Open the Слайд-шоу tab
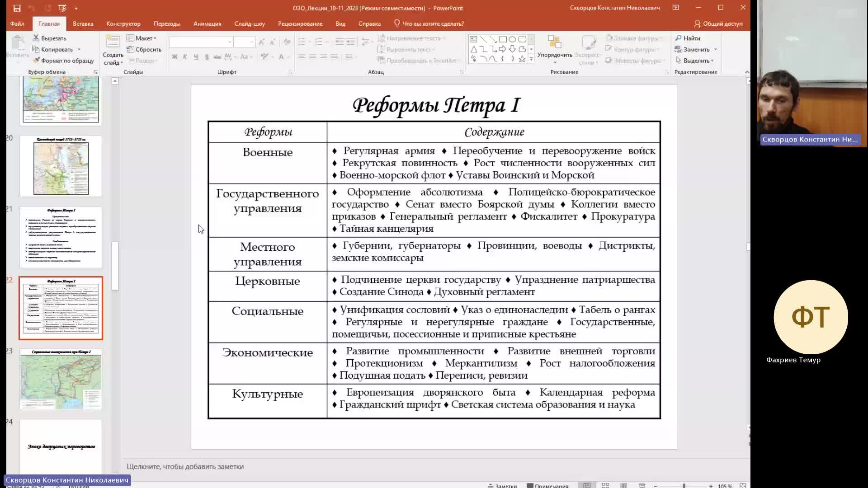 click(x=250, y=23)
